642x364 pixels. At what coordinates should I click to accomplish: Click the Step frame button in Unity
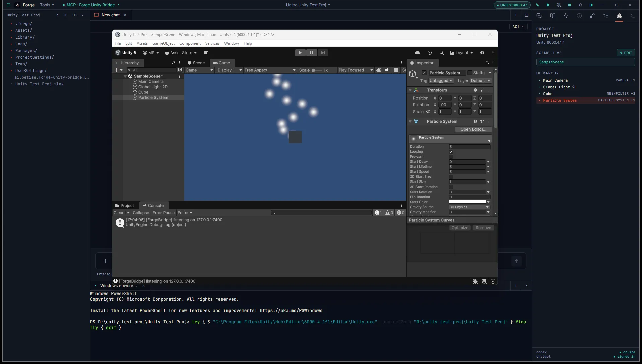[x=323, y=53]
